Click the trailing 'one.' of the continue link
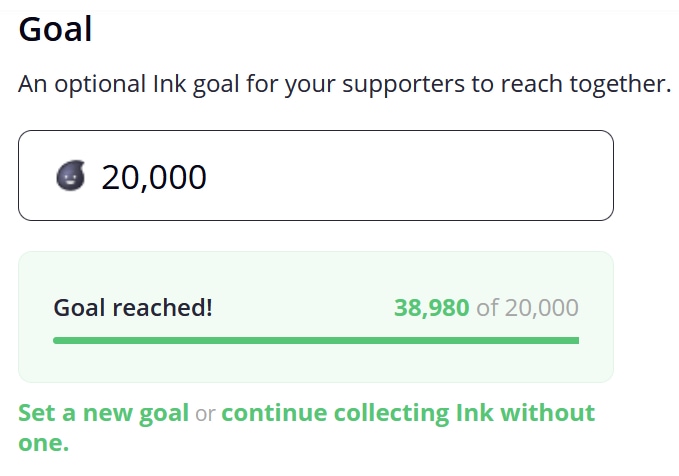679x476 pixels. [x=44, y=443]
